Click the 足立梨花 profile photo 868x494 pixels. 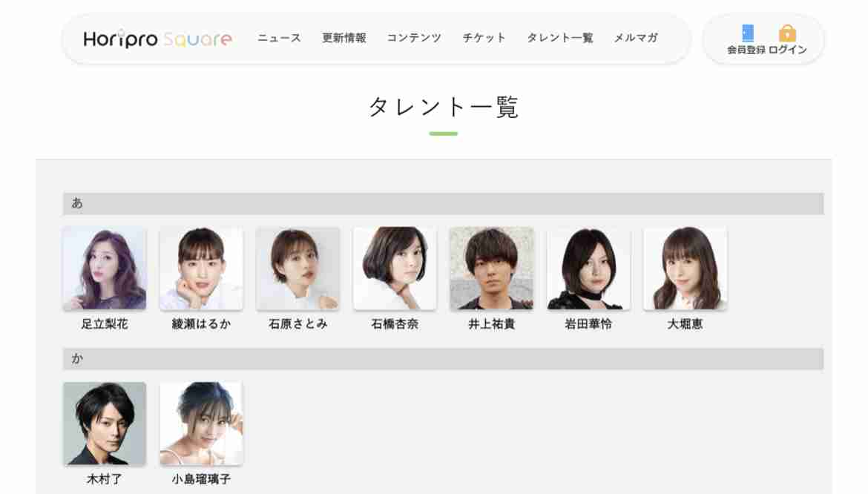(x=105, y=269)
